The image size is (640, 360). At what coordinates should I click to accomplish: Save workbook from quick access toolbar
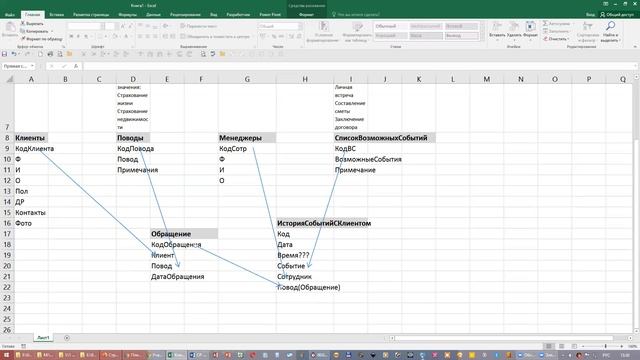coord(4,54)
